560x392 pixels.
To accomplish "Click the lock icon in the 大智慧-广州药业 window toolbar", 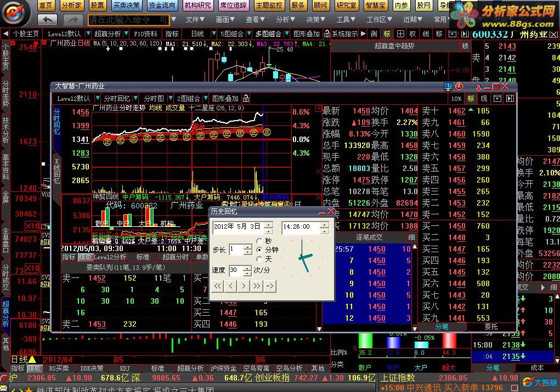I will tap(246, 99).
